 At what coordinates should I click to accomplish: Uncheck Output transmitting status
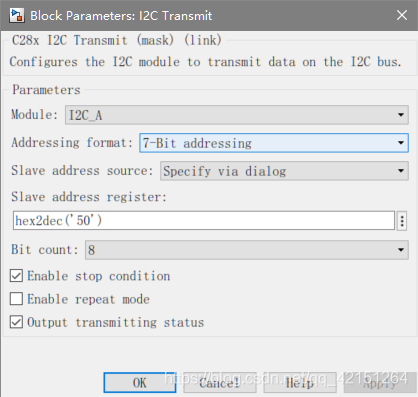click(x=16, y=322)
